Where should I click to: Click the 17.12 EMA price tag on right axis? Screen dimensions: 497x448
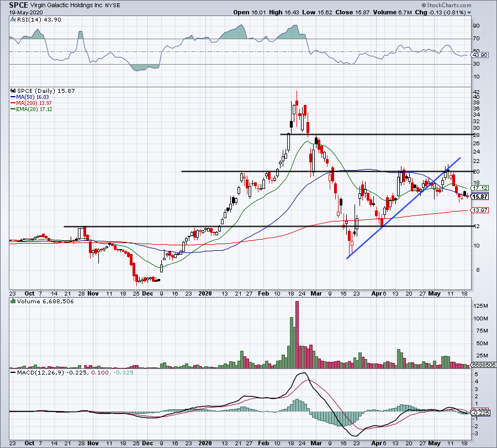pyautogui.click(x=480, y=188)
